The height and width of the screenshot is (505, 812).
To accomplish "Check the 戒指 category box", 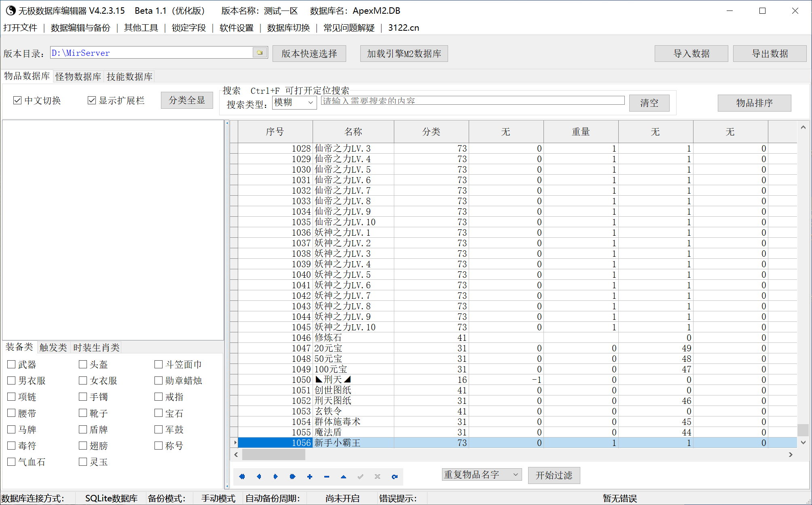I will click(159, 397).
